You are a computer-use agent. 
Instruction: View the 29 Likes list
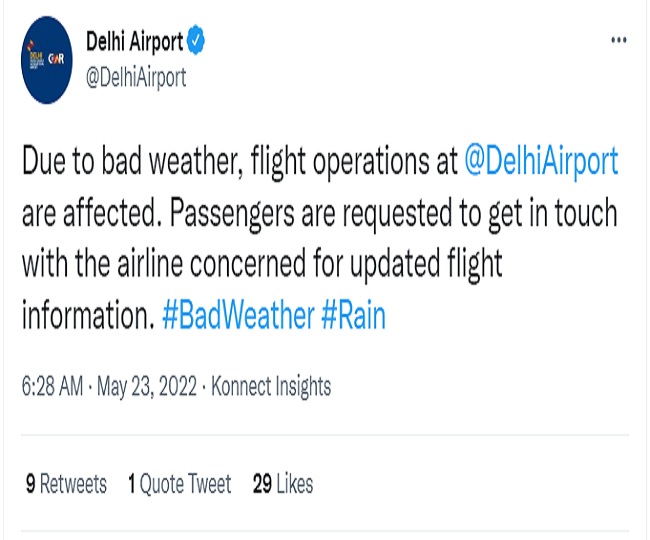283,484
